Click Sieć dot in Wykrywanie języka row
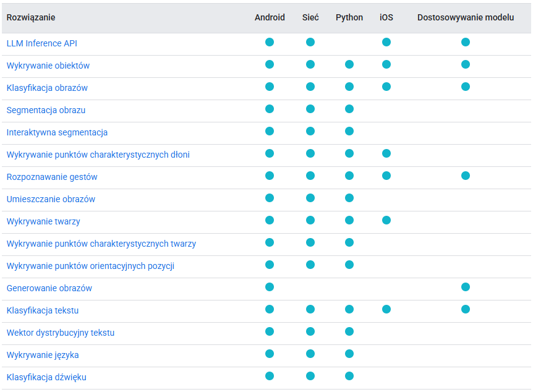The height and width of the screenshot is (392, 533). [310, 354]
